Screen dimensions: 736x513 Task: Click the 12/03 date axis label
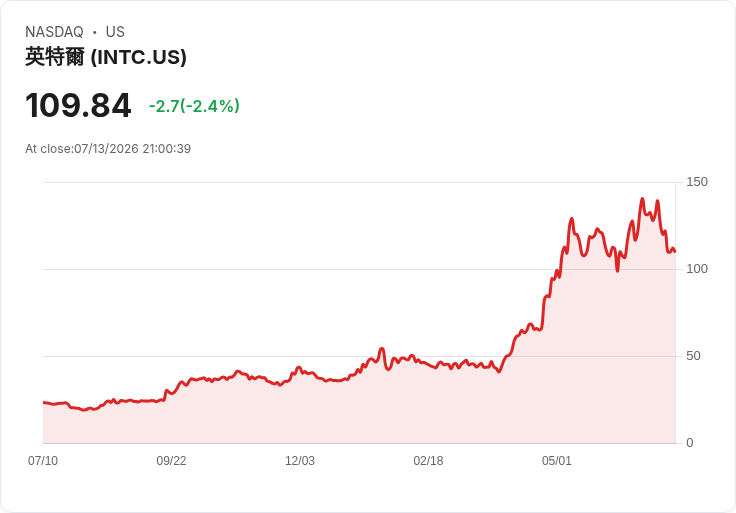pos(299,460)
